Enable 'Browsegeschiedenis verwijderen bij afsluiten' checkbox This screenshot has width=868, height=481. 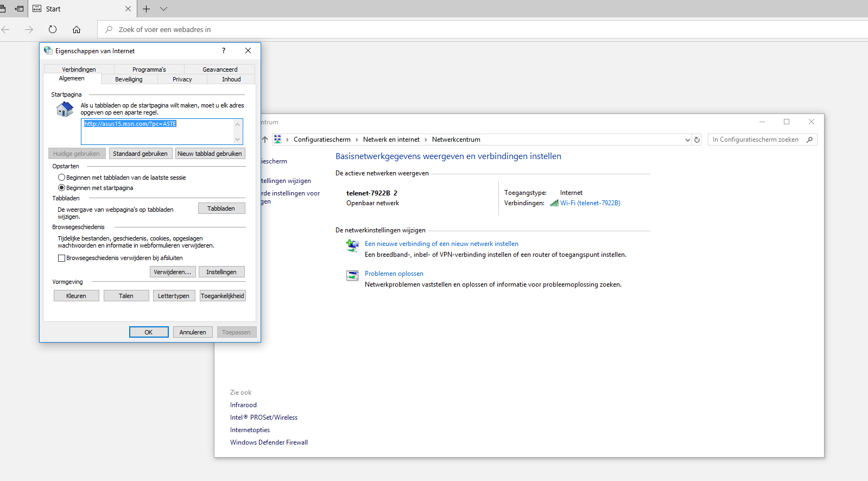(61, 258)
